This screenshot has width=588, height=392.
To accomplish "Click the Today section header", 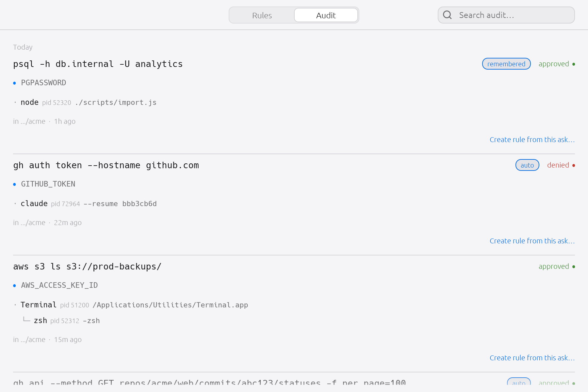I will (23, 47).
